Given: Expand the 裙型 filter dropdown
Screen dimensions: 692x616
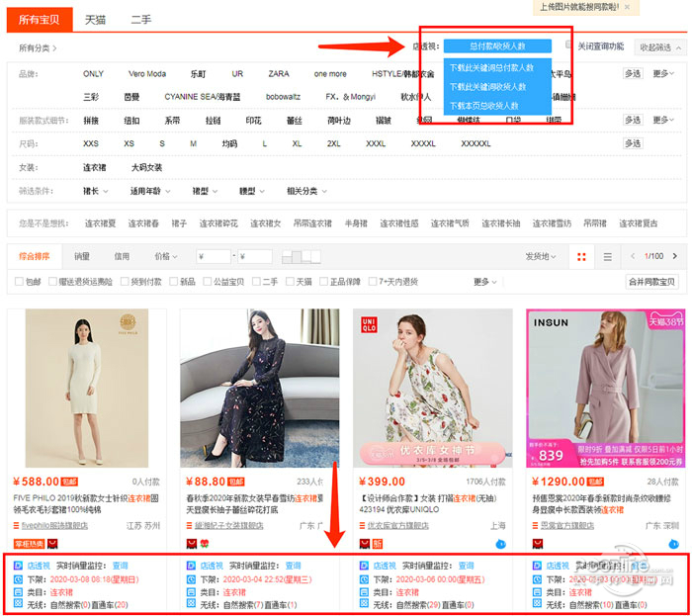Looking at the screenshot, I should click(x=205, y=191).
